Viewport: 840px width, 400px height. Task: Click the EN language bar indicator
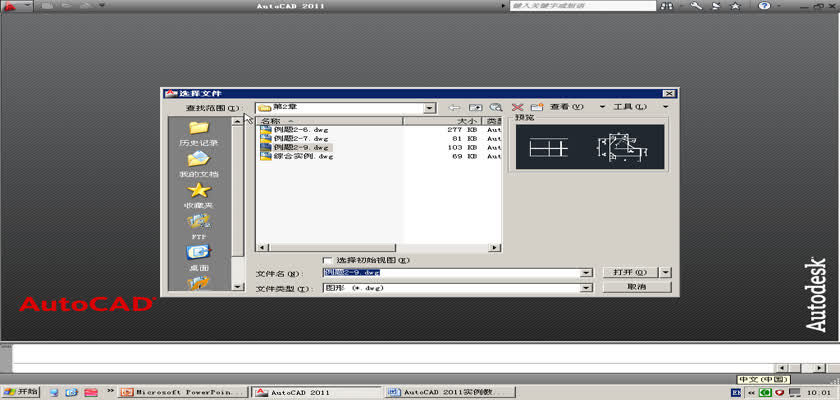[x=736, y=393]
